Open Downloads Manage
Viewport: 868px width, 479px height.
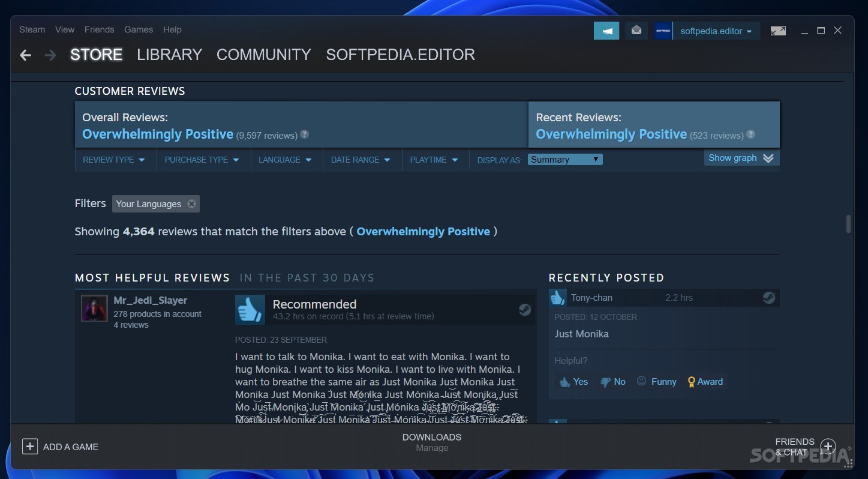click(432, 442)
